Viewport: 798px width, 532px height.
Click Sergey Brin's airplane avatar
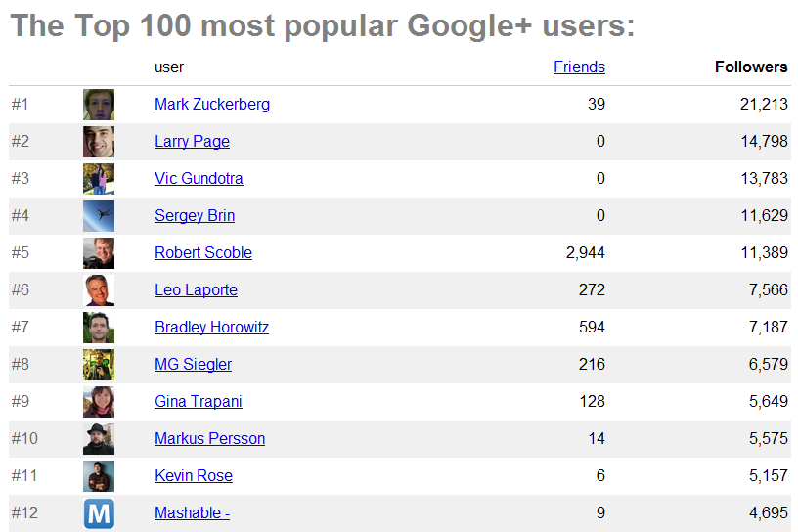click(x=99, y=216)
